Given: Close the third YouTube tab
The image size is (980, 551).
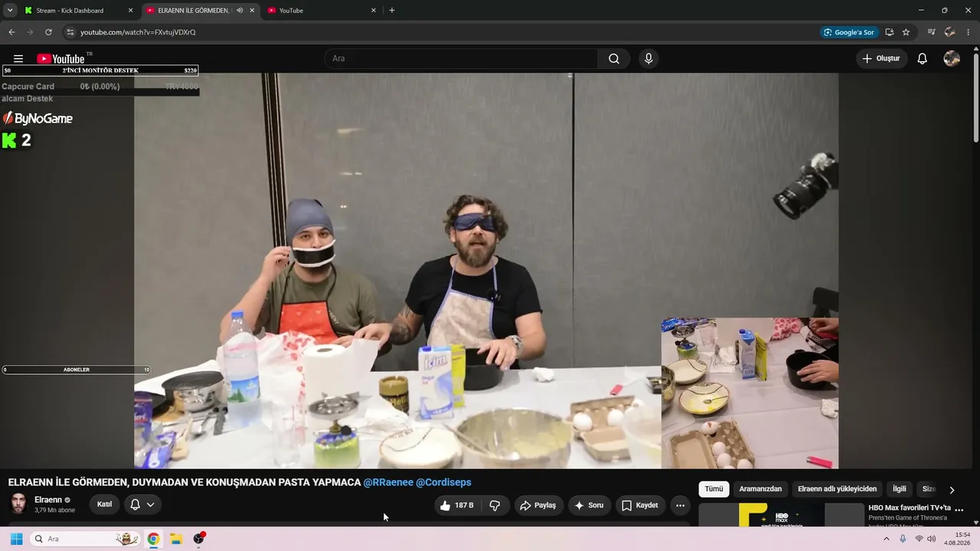Looking at the screenshot, I should (x=374, y=11).
